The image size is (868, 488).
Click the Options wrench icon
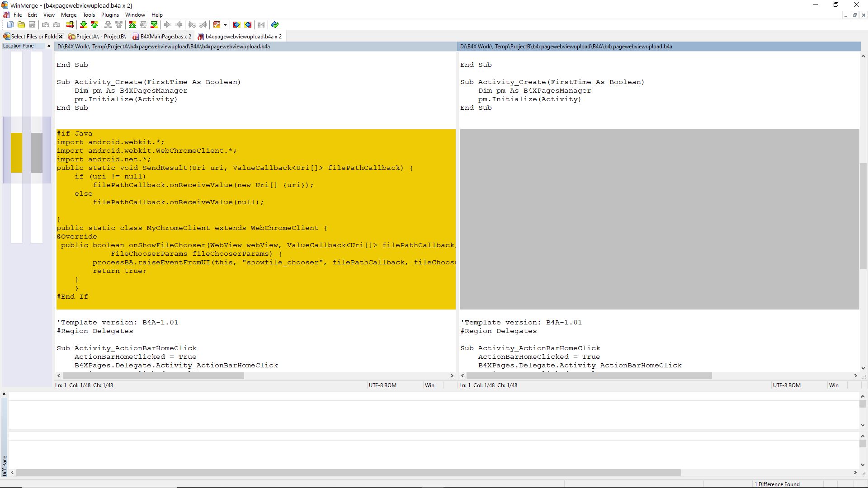point(217,25)
